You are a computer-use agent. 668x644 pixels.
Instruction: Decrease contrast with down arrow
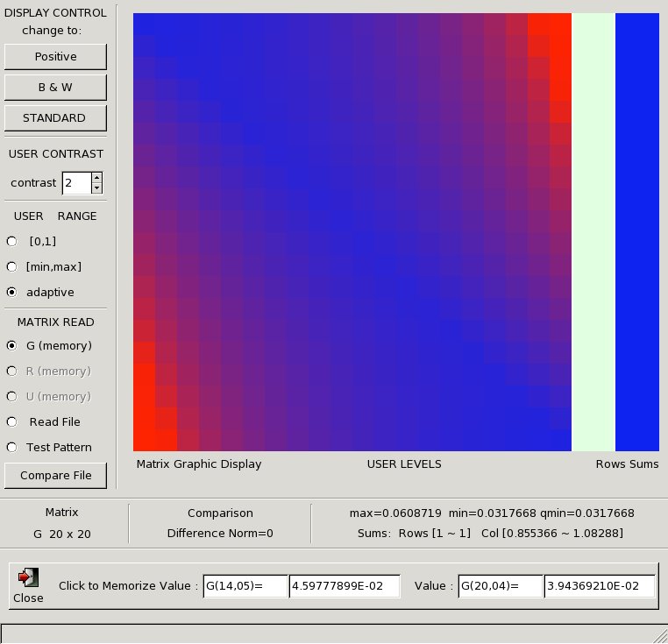coord(97,188)
